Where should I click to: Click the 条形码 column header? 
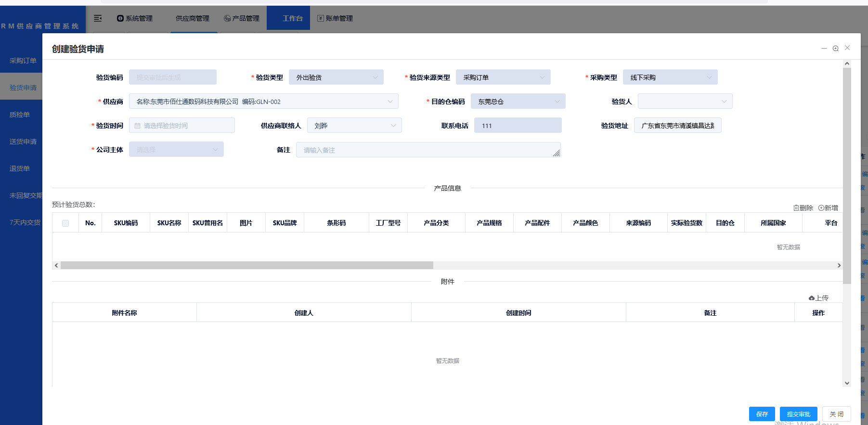click(x=336, y=223)
